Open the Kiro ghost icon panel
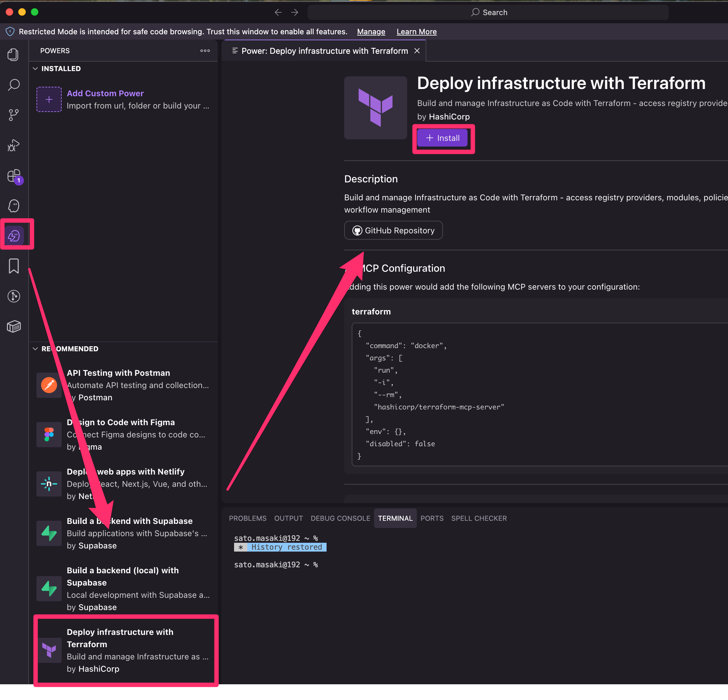This screenshot has width=728, height=700. click(x=14, y=206)
